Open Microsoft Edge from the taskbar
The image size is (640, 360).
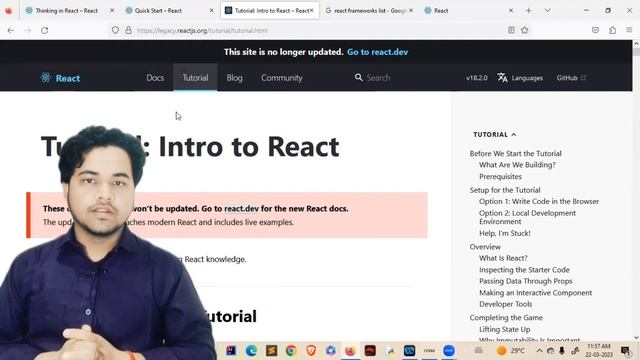point(251,351)
